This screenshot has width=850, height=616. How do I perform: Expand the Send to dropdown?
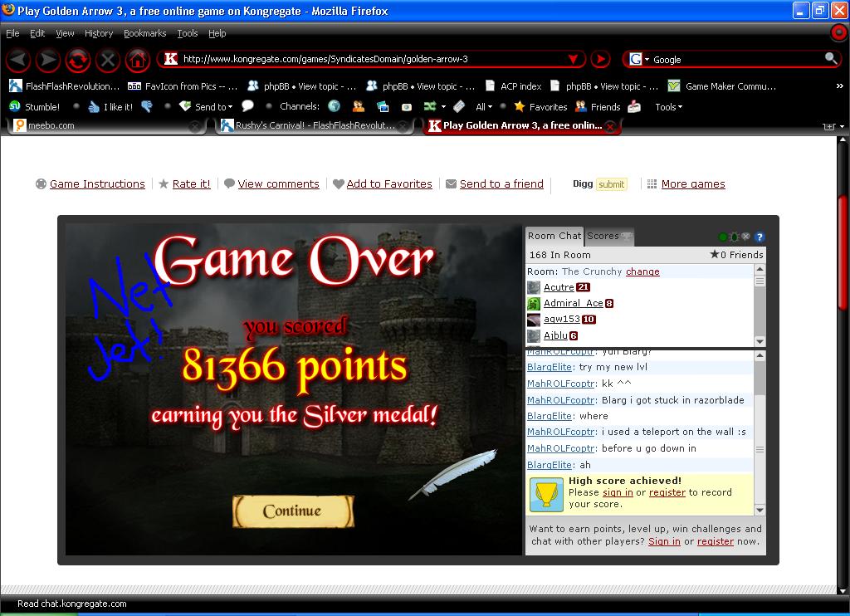click(x=231, y=107)
